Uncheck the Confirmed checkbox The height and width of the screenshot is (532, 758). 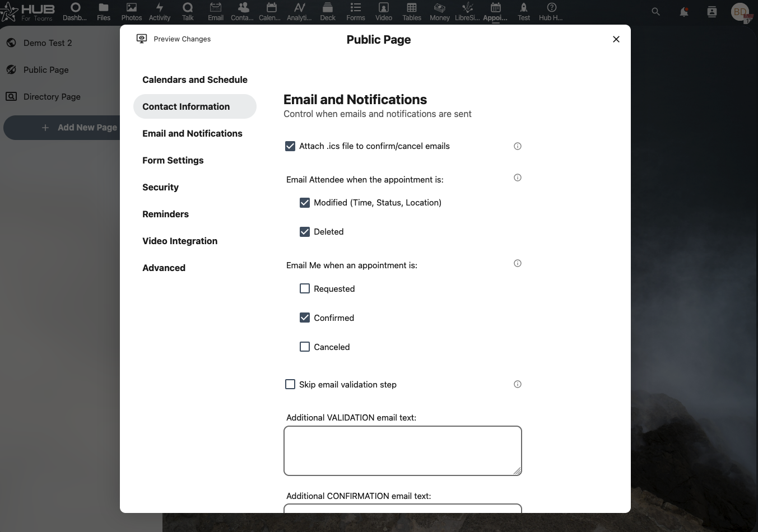[x=305, y=318]
